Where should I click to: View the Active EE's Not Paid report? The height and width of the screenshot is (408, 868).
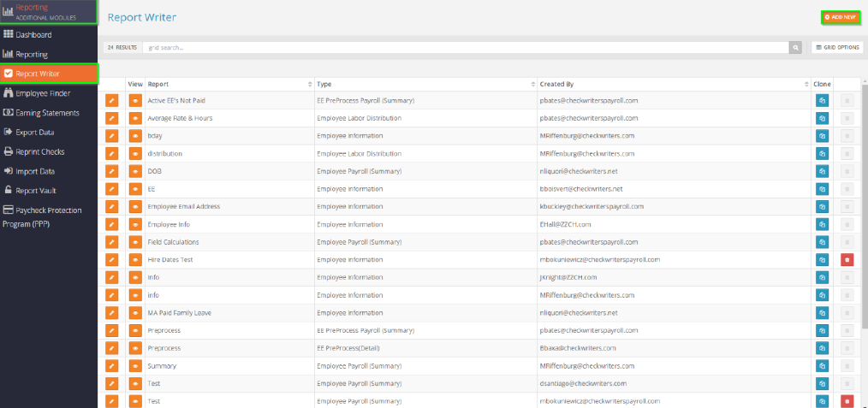coord(135,101)
